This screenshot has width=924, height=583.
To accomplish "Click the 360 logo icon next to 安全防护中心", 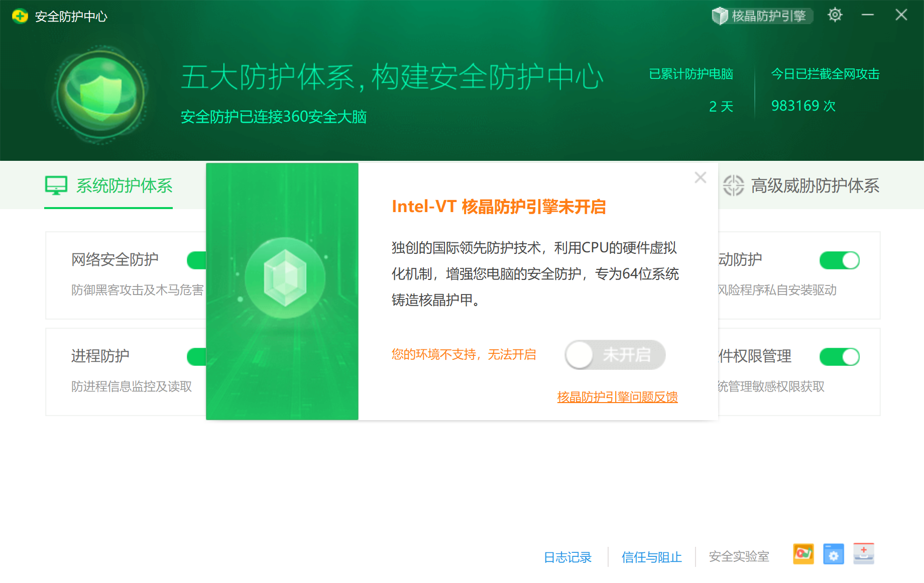I will pos(20,17).
